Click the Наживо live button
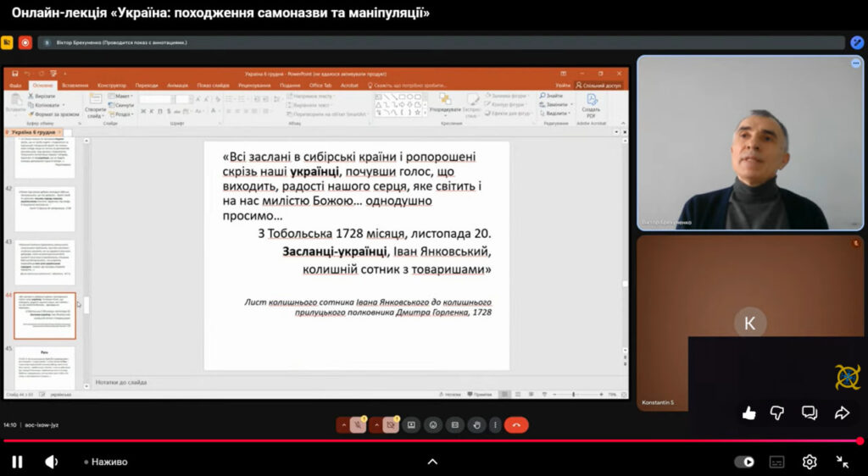868x476 pixels. (x=108, y=462)
